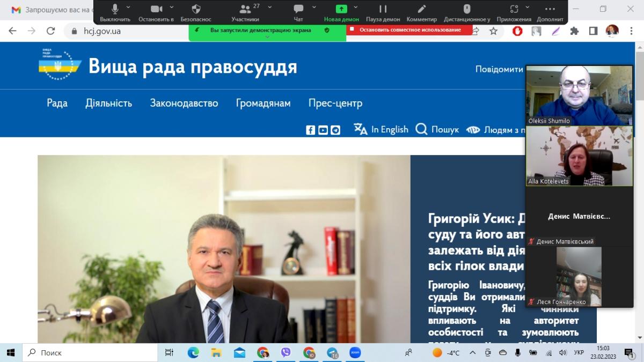Image resolution: width=644 pixels, height=362 pixels.
Task: Expand Chat options arrow
Action: 316,7
